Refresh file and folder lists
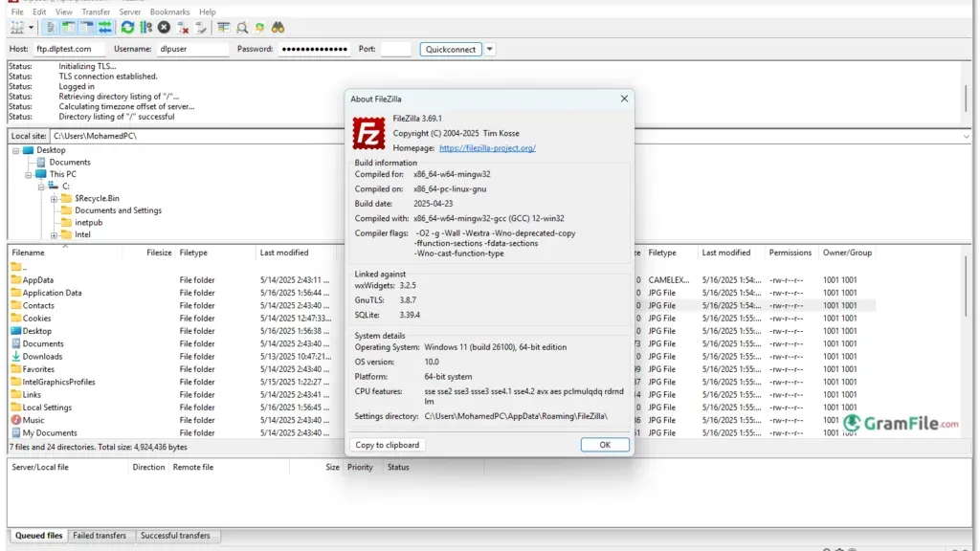The width and height of the screenshot is (980, 551). [127, 28]
